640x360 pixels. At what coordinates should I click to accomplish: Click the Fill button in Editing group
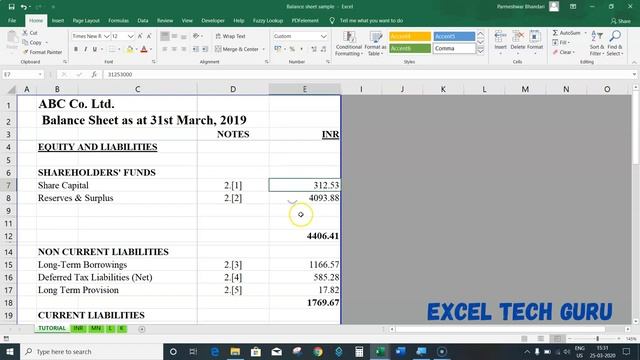[x=561, y=42]
